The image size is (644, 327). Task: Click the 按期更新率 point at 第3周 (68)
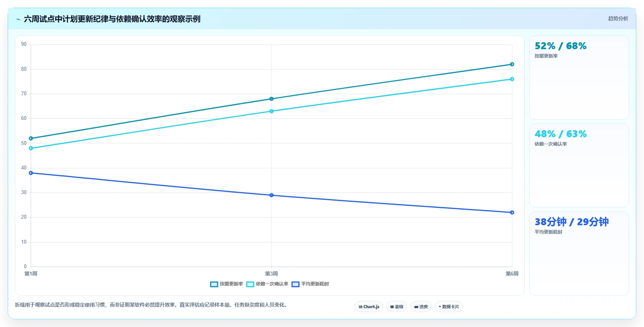click(271, 99)
